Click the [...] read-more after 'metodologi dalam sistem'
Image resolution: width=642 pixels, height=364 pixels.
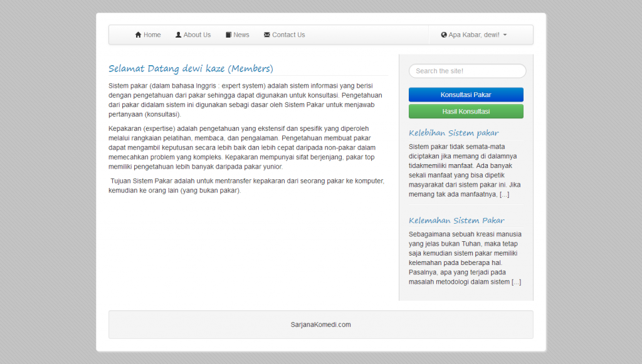coord(517,282)
